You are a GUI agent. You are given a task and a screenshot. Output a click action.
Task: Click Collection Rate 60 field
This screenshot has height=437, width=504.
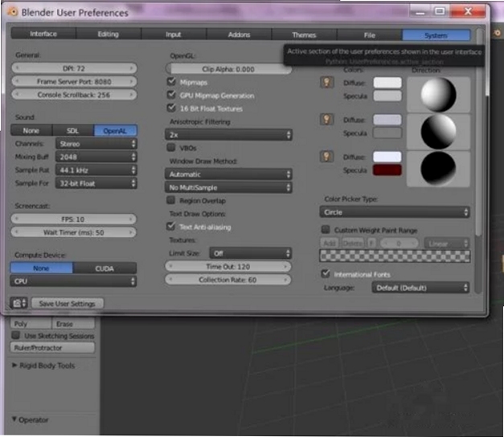[228, 280]
